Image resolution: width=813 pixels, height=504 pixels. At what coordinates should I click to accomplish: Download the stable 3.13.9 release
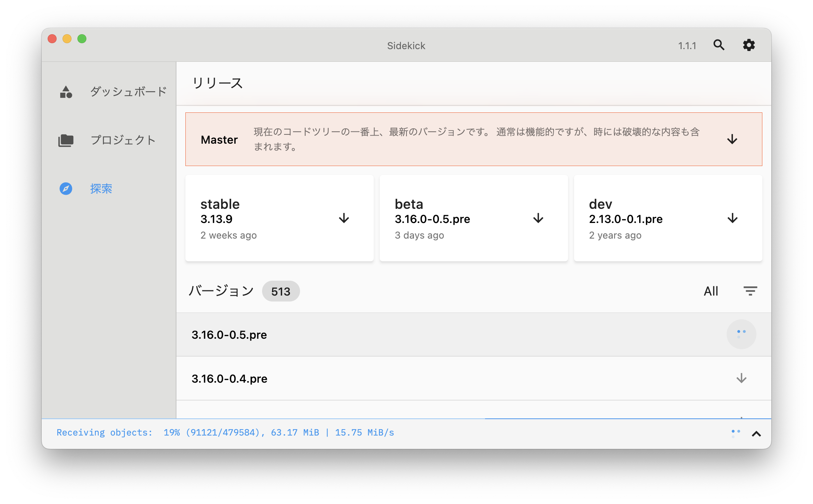coord(344,218)
